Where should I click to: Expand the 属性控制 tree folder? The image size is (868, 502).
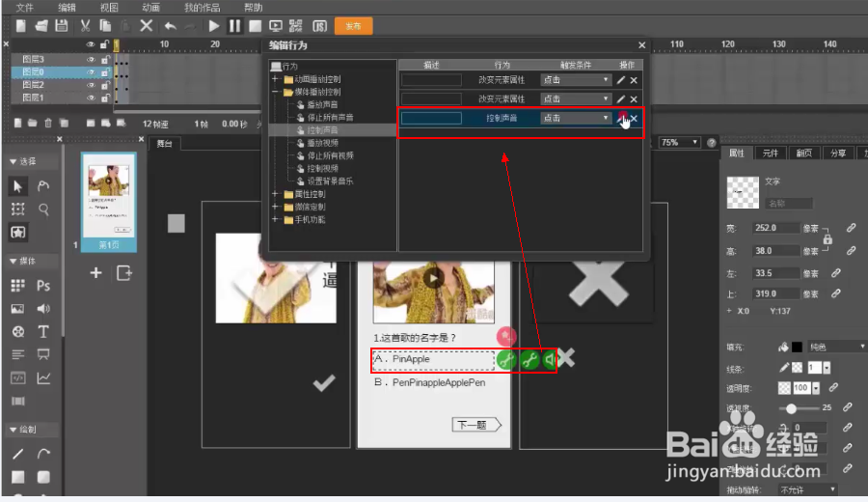click(275, 194)
